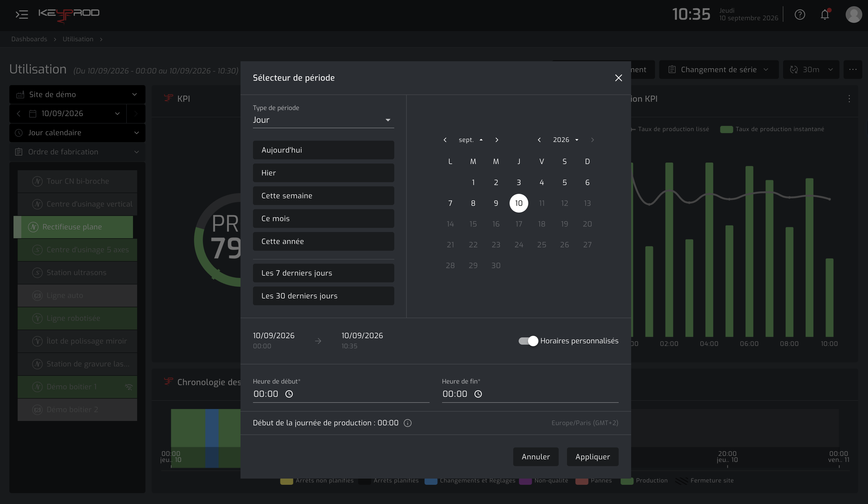Go to next month arrow
Viewport: 868px width, 504px height.
497,140
